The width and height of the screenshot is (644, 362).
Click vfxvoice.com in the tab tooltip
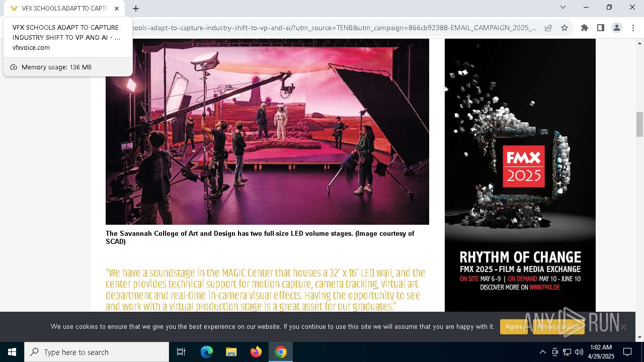31,47
